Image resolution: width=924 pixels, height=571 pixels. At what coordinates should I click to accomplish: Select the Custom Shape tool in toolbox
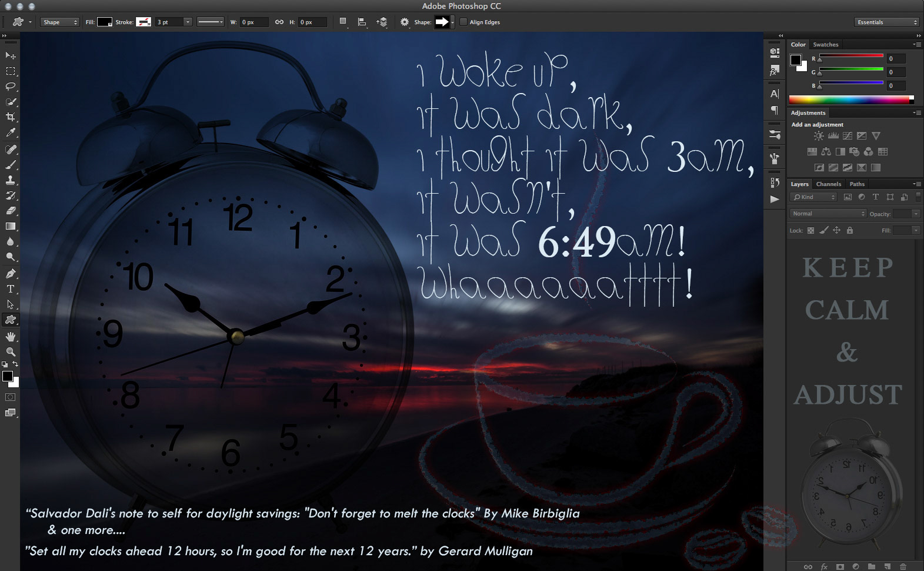click(11, 320)
